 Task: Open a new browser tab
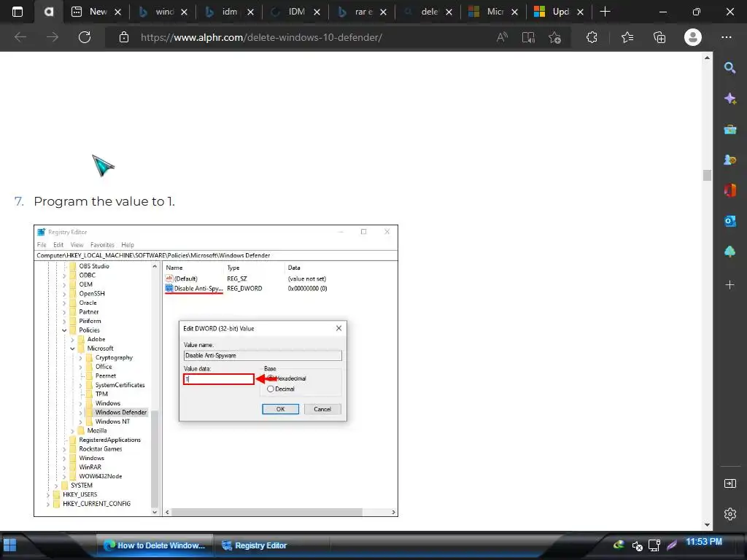coord(605,12)
